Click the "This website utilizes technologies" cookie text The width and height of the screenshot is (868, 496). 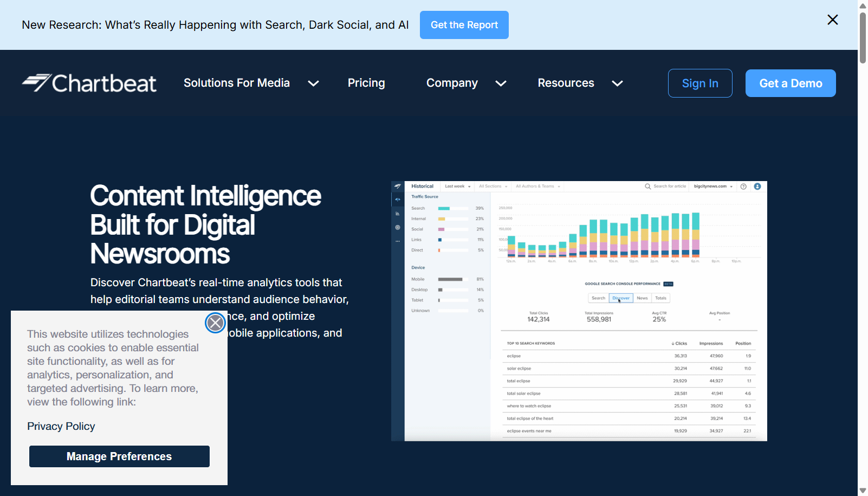(113, 368)
